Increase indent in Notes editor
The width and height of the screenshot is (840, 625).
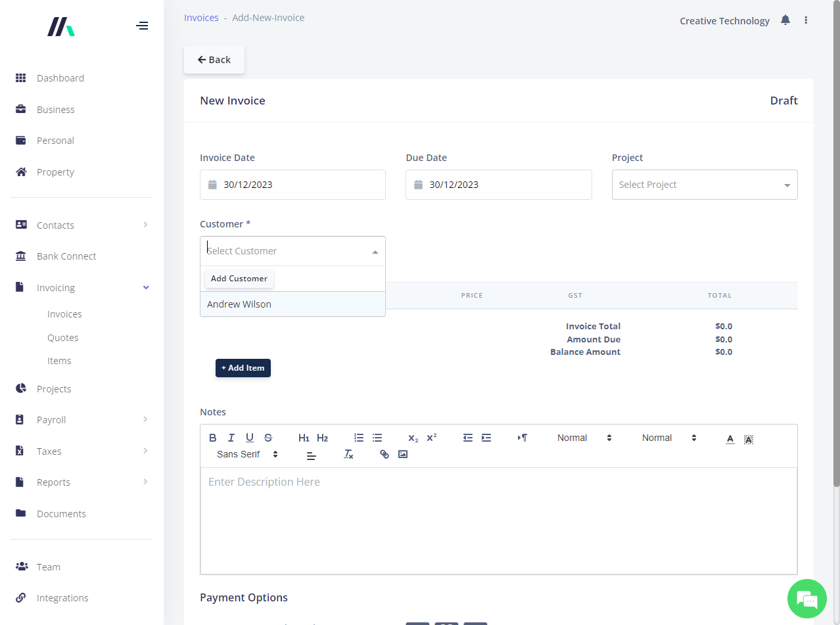(486, 438)
